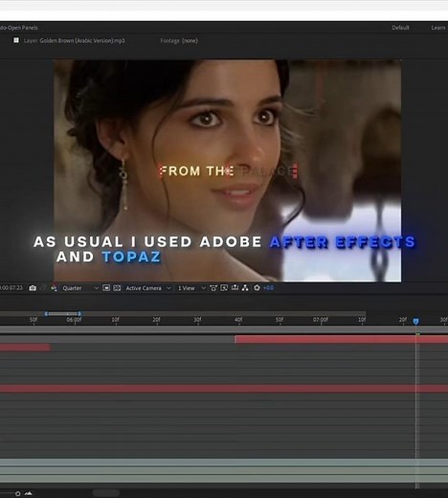Screen dimensions: 448x498
Task: Open the Quarter resolution dropdown
Action: [x=80, y=288]
